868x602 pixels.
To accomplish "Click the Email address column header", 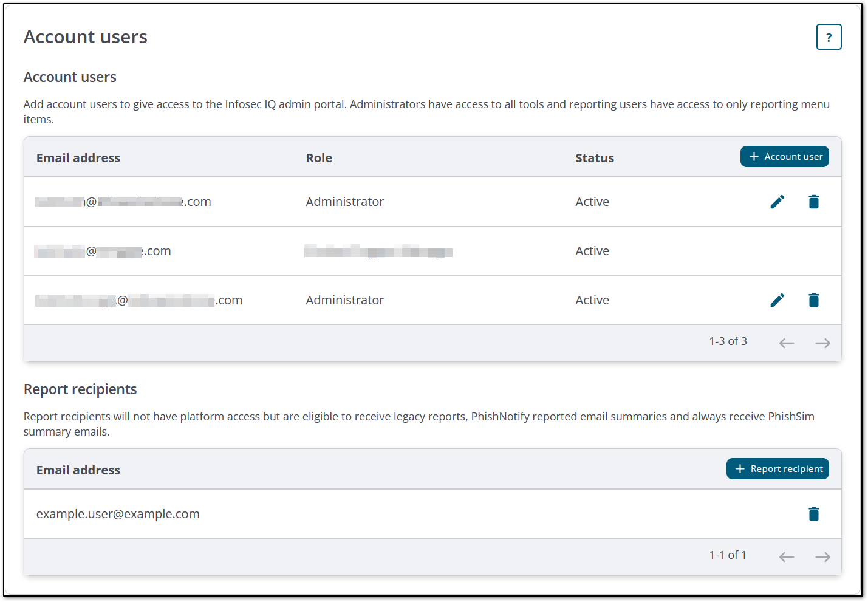I will point(78,157).
